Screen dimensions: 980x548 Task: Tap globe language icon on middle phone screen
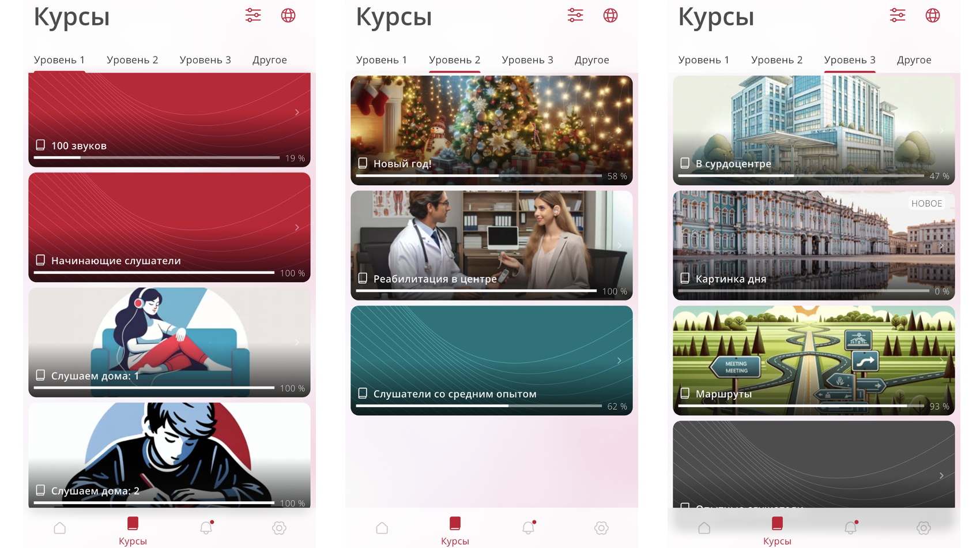(x=610, y=16)
